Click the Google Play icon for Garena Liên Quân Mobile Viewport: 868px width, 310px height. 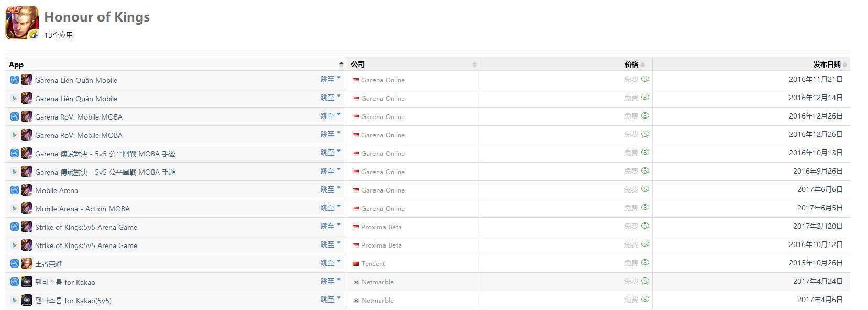tap(15, 98)
